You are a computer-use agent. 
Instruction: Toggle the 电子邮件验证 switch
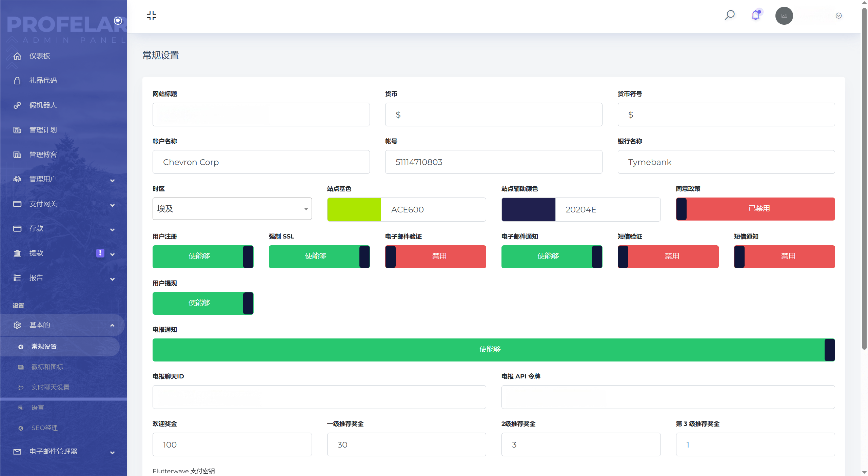(435, 256)
